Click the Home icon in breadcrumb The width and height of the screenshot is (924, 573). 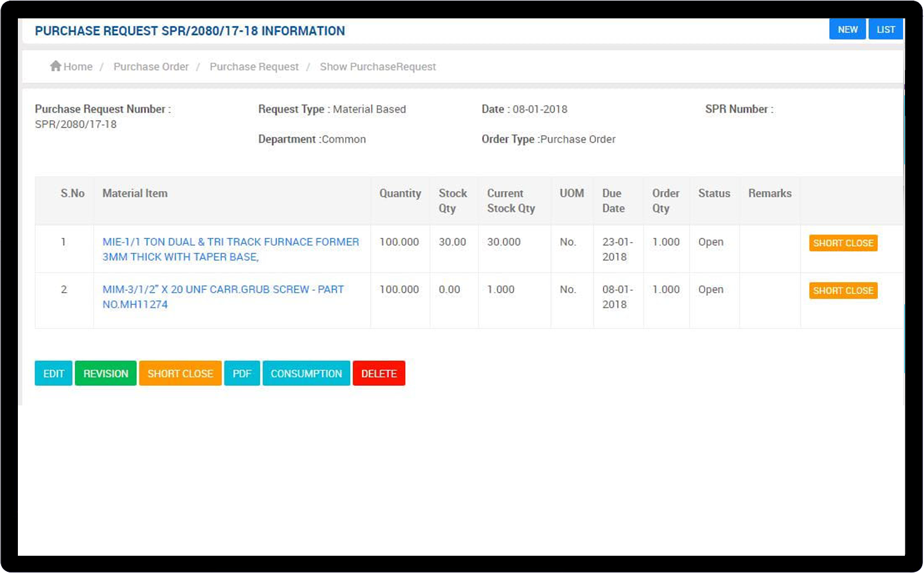(x=55, y=66)
